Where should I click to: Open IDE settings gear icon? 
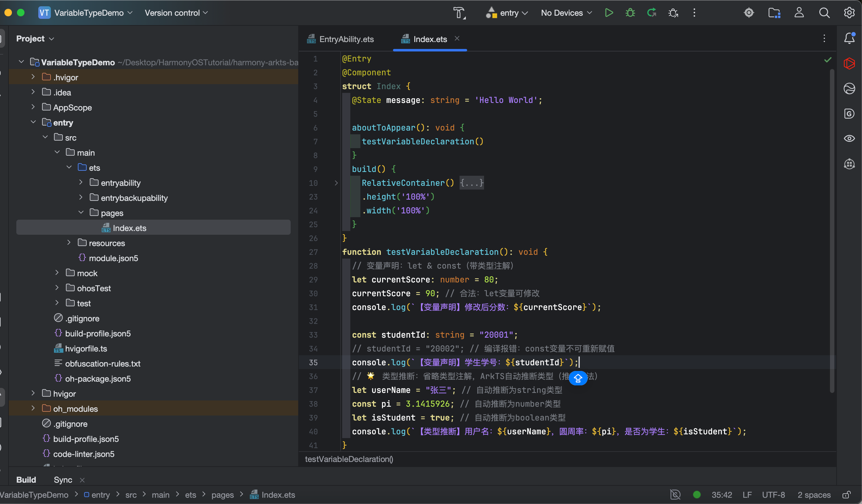click(849, 13)
